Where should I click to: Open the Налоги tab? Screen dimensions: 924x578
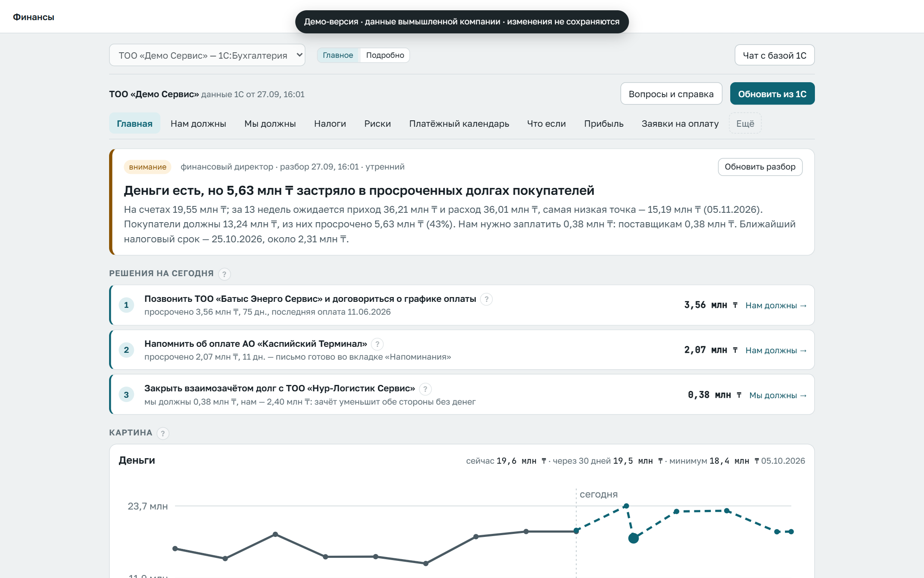[330, 124]
